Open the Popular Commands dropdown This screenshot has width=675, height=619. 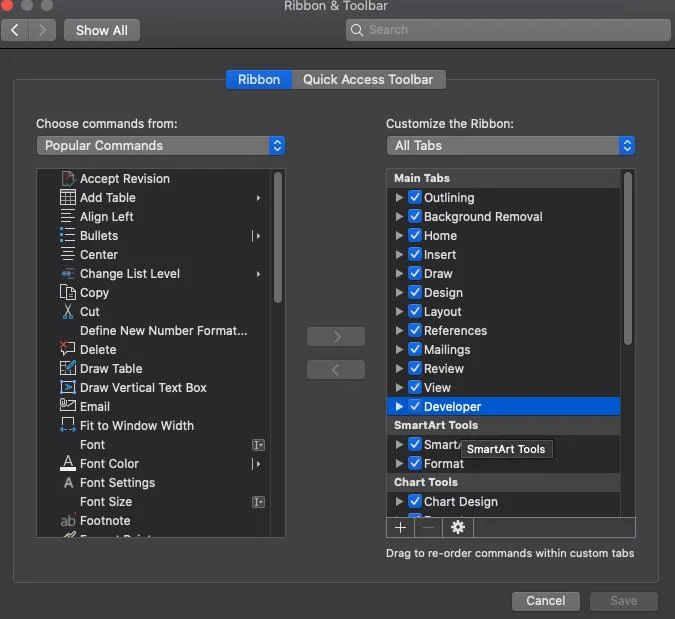(161, 145)
